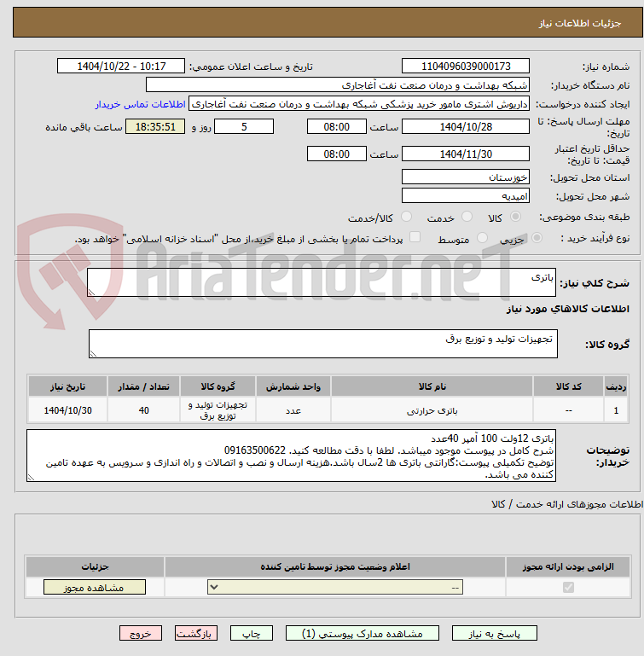This screenshot has width=644, height=656.
Task: Click the ردیف column header
Action: pos(616,386)
